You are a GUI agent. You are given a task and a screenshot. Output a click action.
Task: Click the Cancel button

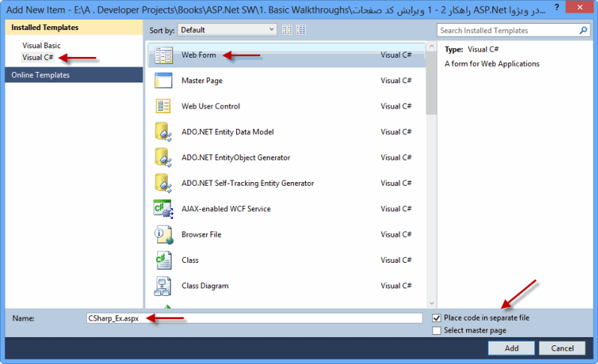[562, 348]
